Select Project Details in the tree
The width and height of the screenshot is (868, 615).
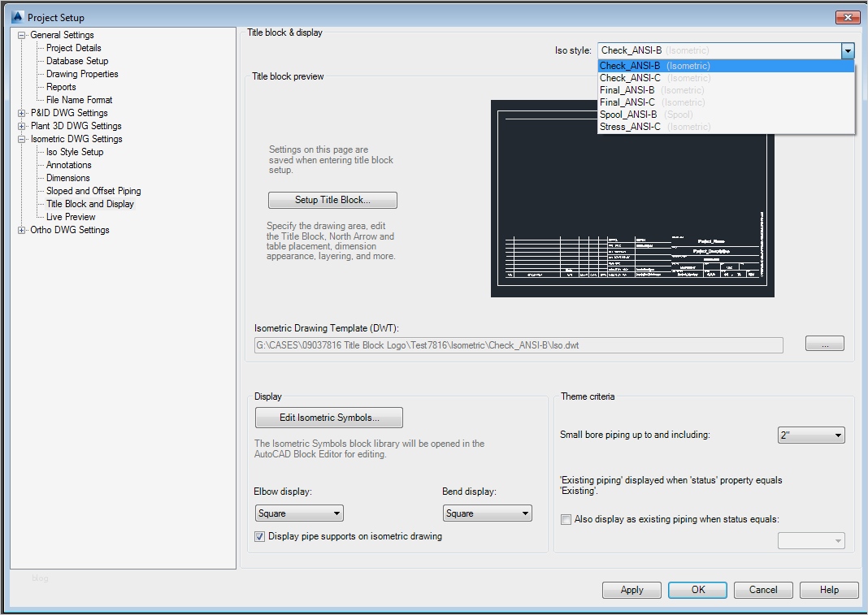(x=74, y=48)
